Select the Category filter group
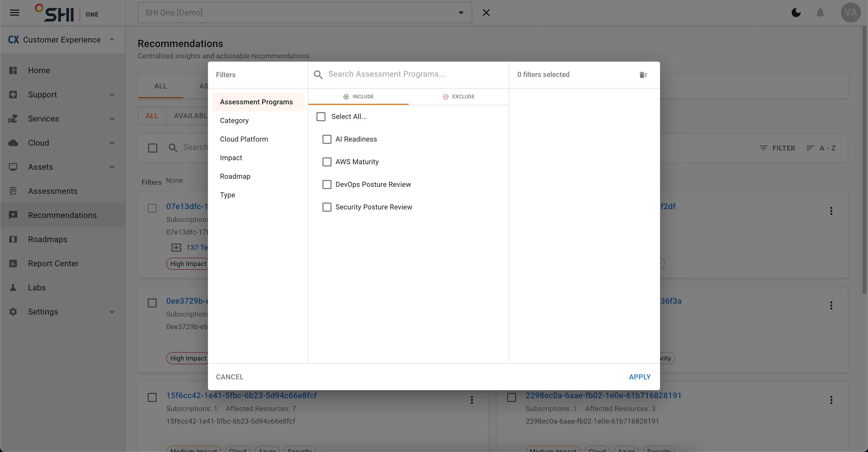The height and width of the screenshot is (452, 868). 258,121
